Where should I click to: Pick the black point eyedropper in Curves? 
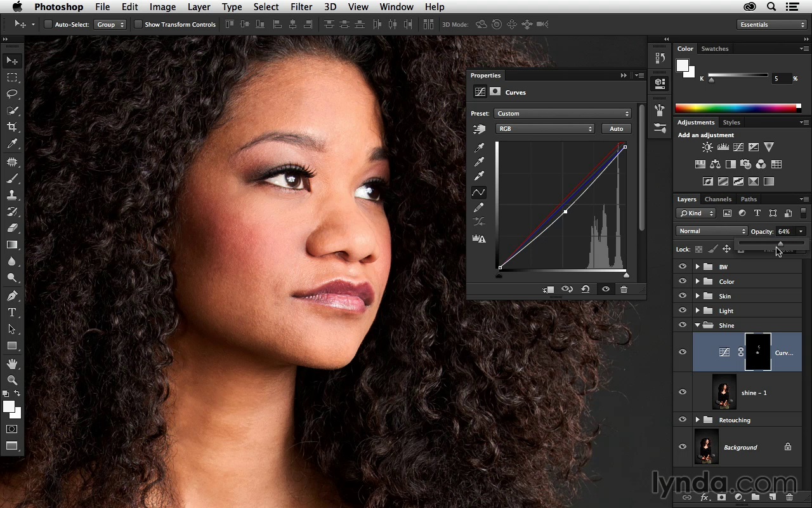coord(479,148)
